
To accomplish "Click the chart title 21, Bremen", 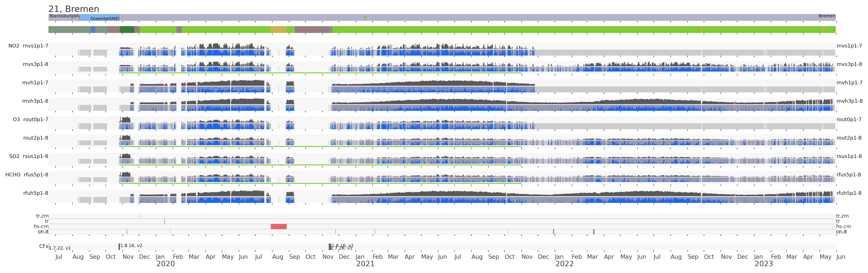I will [x=73, y=9].
